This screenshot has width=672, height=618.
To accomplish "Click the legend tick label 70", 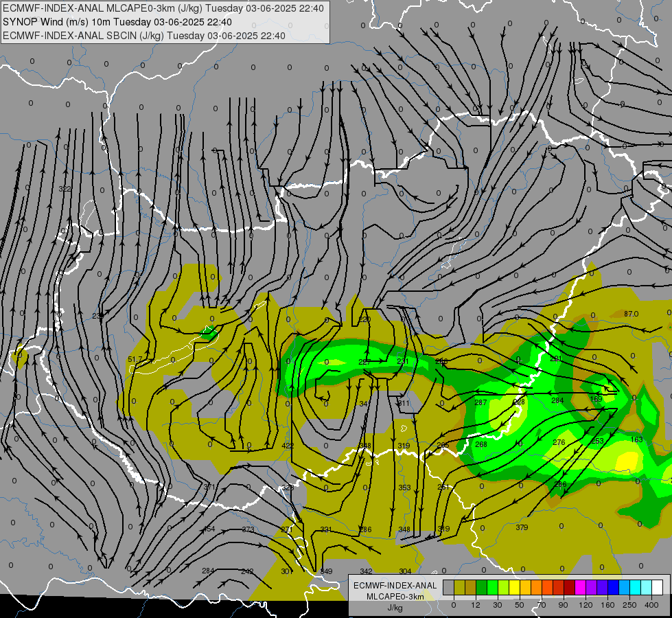I will [x=542, y=605].
